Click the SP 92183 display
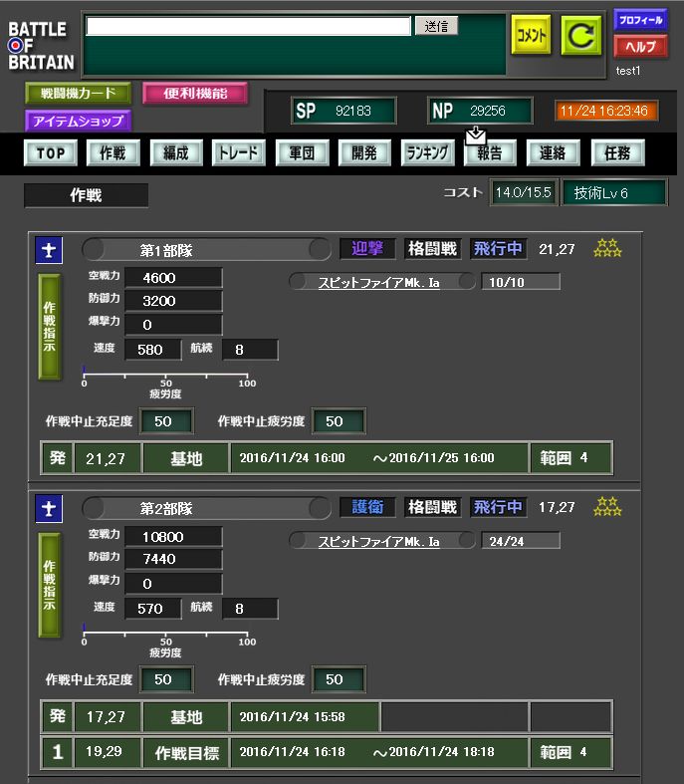Viewport: 684px width, 784px height. [343, 111]
